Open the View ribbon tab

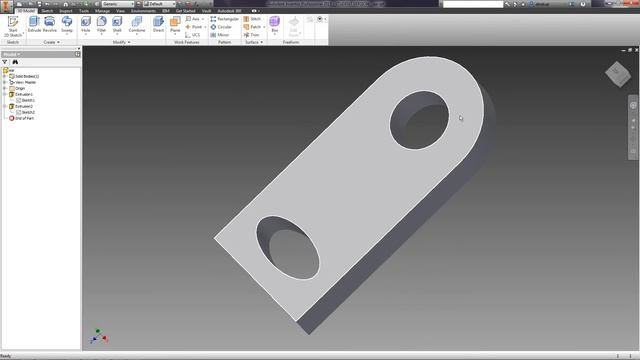(120, 11)
